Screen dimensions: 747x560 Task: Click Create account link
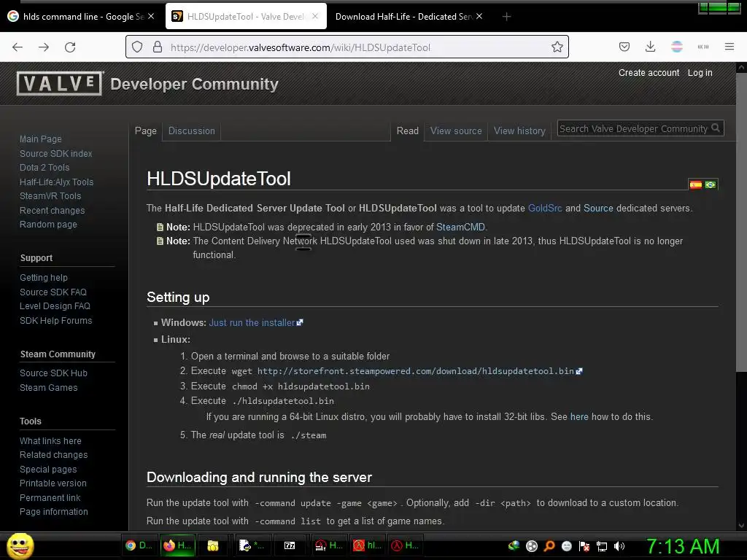coord(649,72)
